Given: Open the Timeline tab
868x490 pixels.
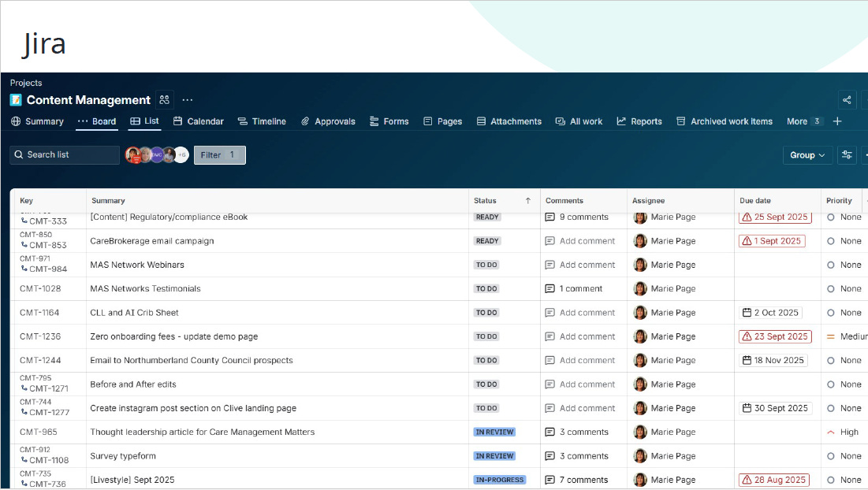Looking at the screenshot, I should click(262, 121).
